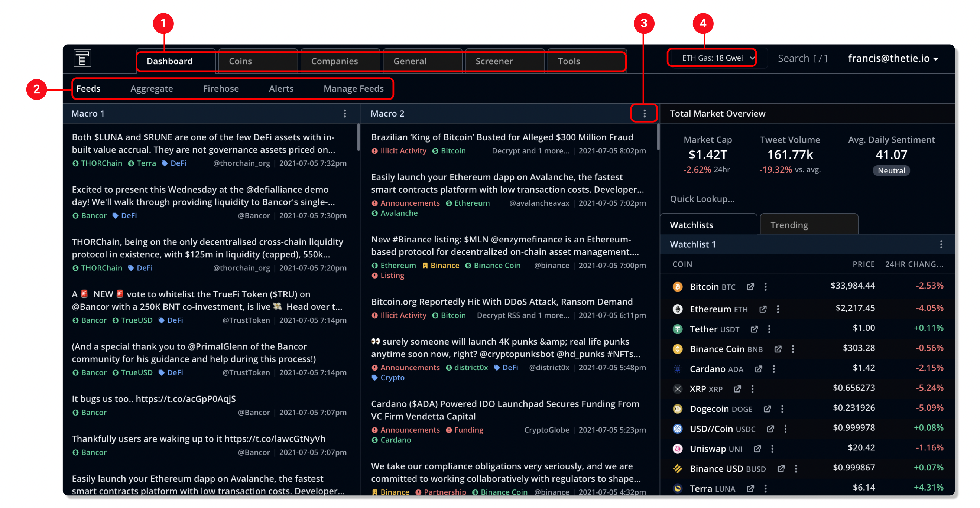Select the Firehose sub-tab
This screenshot has height=508, width=980.
click(x=221, y=89)
